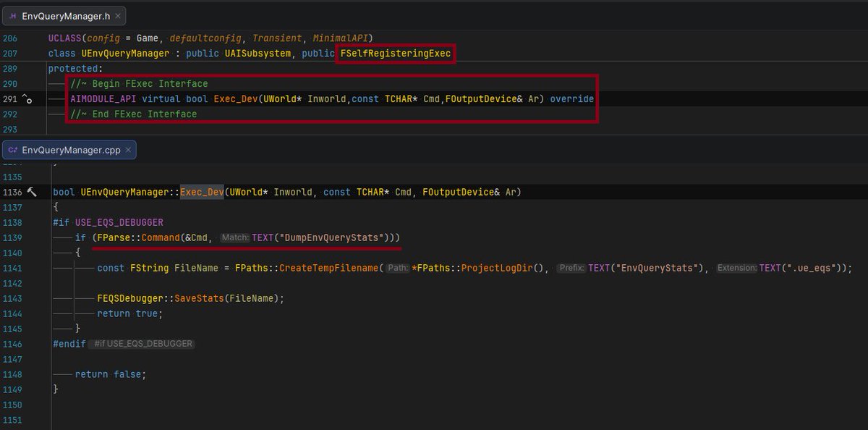868x430 pixels.
Task: Click 'return false;' on line 1148
Action: coord(111,374)
